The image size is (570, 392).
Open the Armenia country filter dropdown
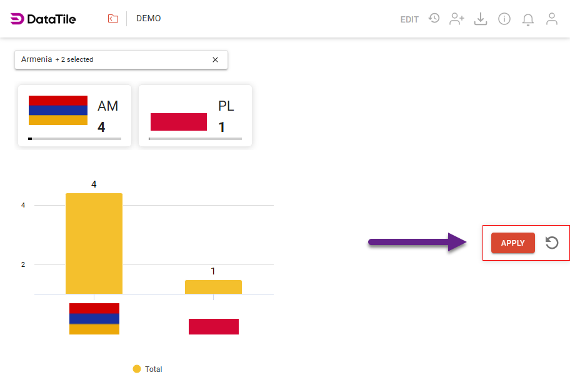112,60
